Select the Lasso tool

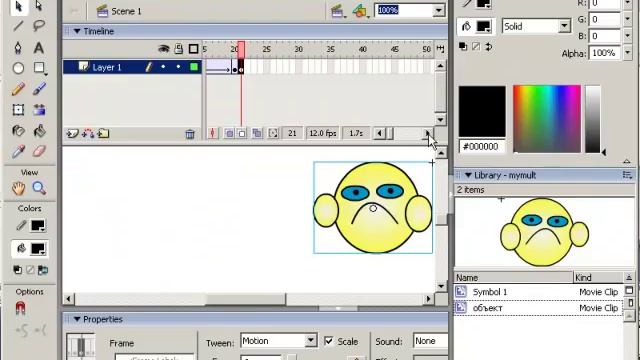39,26
